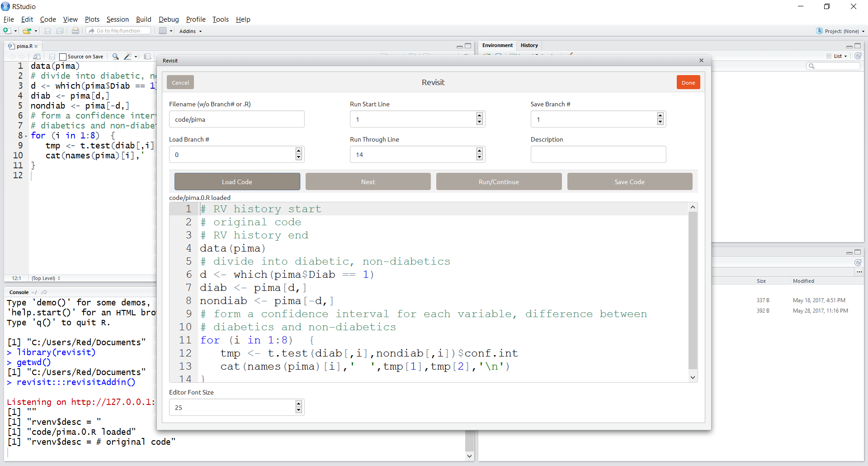Image resolution: width=868 pixels, height=466 pixels.
Task: Increase the Run Through Line value
Action: (x=480, y=151)
